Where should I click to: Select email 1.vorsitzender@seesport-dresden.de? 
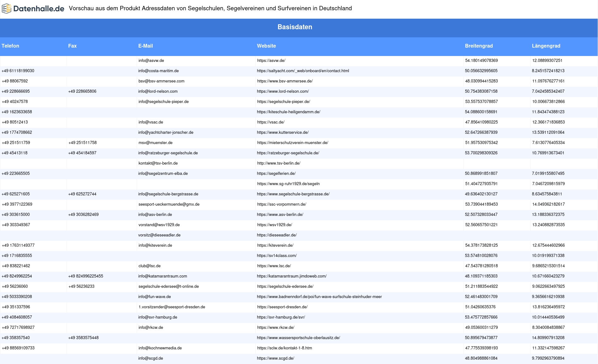pyautogui.click(x=172, y=307)
